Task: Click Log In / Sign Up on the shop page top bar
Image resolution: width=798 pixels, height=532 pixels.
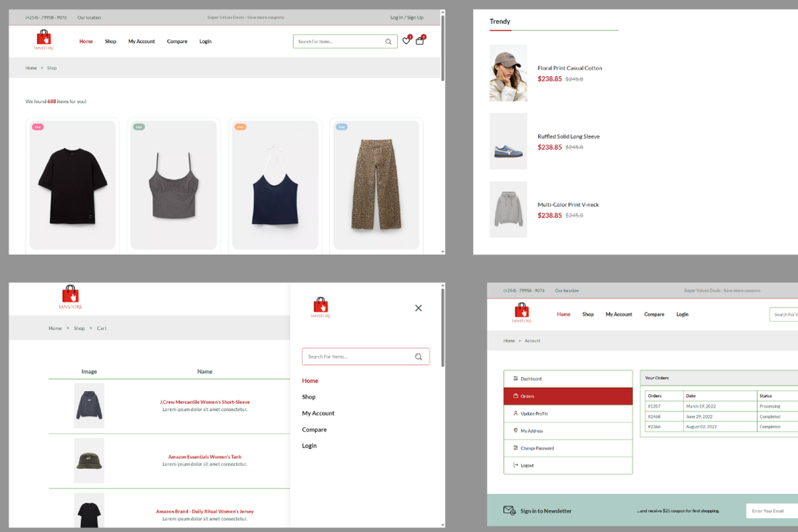Action: point(407,17)
